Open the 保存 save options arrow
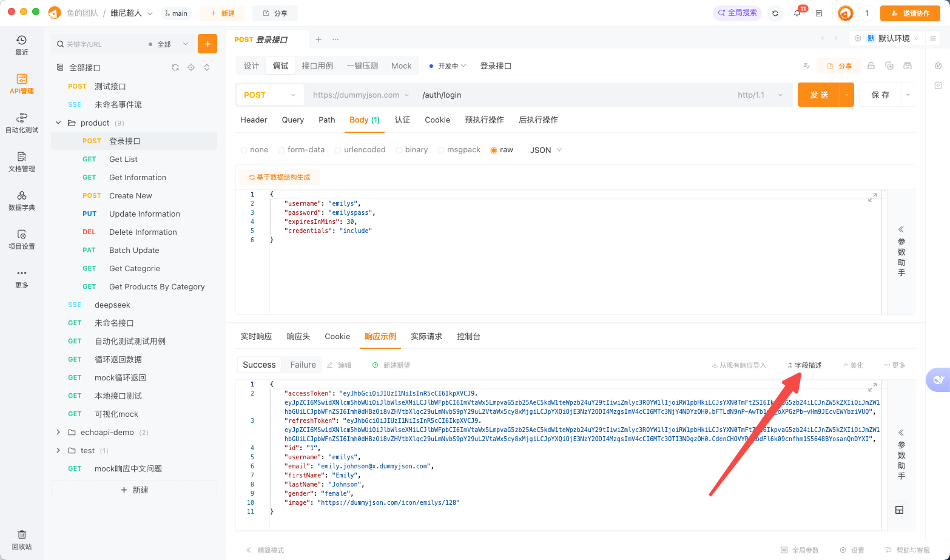 click(908, 95)
